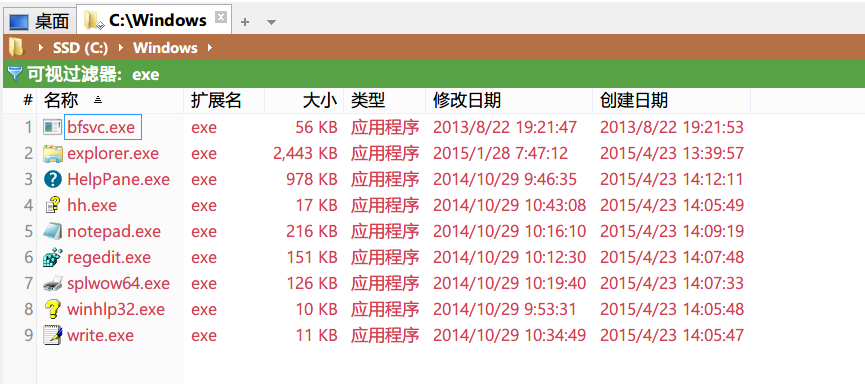Expand the arrow before SSD (C:) crumb
The height and width of the screenshot is (384, 865).
pos(41,48)
